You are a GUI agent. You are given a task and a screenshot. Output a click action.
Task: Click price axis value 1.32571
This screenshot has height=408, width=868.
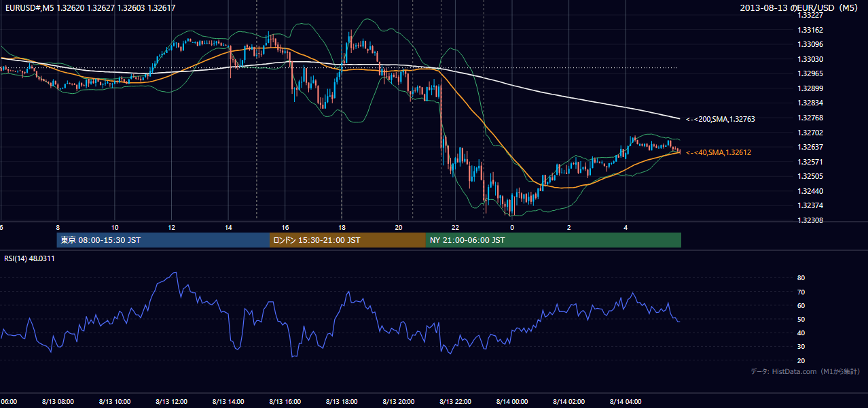coord(810,162)
